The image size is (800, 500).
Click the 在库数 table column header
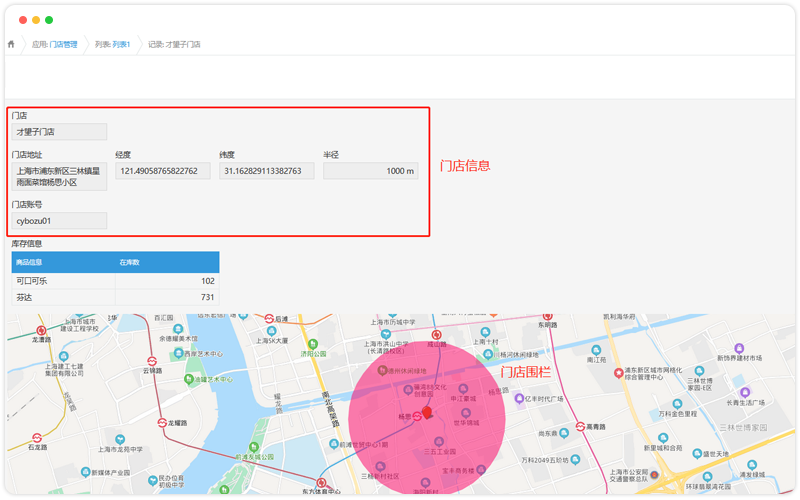[x=166, y=262]
